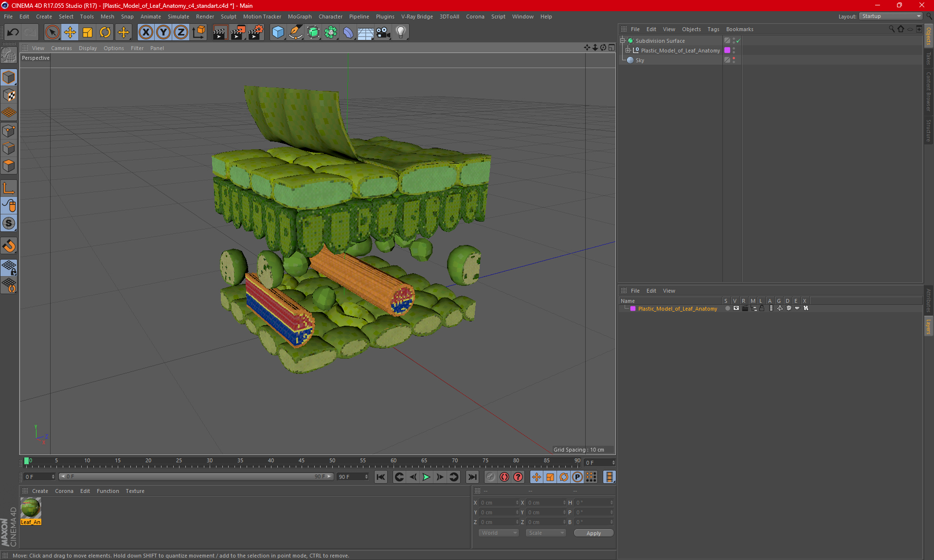Activate the Scale tool icon
The image size is (934, 560).
click(x=88, y=33)
